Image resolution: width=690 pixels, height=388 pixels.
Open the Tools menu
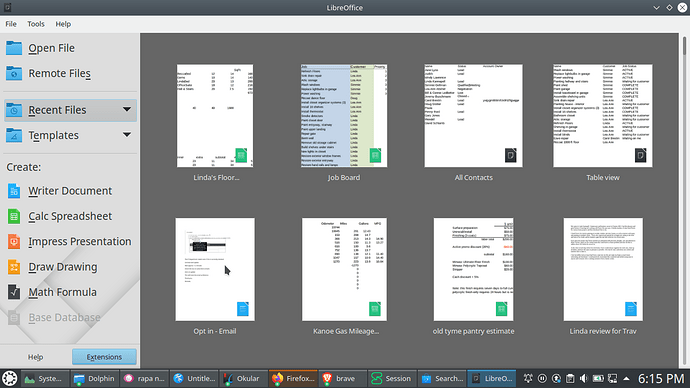[x=36, y=24]
